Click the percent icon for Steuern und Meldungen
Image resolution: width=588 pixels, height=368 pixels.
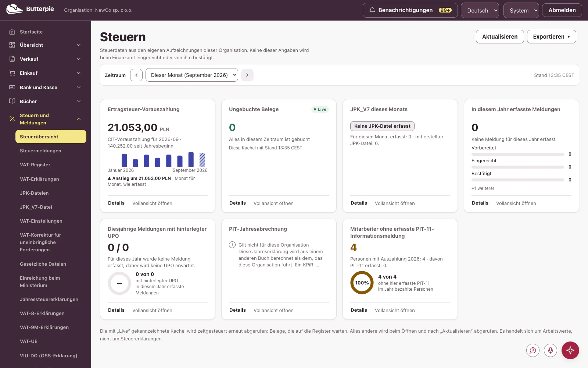12,119
